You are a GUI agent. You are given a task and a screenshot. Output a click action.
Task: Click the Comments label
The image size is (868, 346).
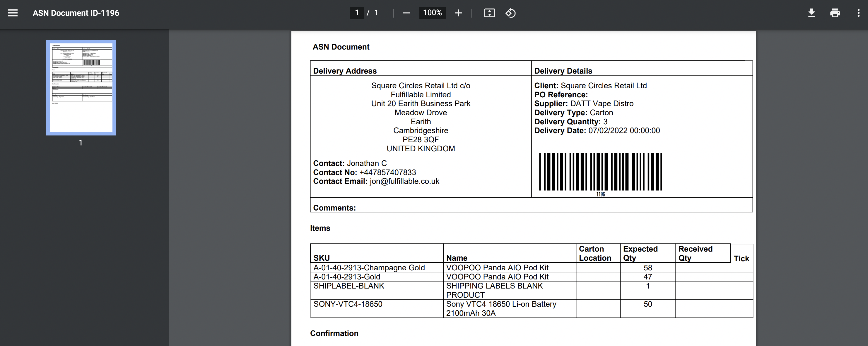tap(334, 208)
